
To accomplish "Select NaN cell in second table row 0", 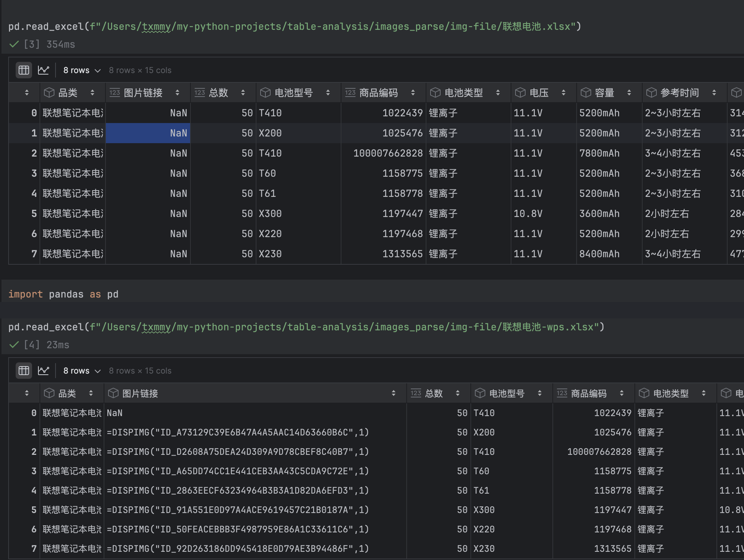I will [x=255, y=413].
